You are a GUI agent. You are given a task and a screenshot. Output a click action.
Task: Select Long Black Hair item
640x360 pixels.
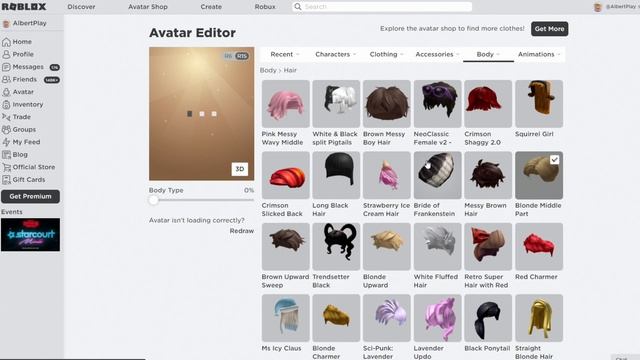pos(336,175)
